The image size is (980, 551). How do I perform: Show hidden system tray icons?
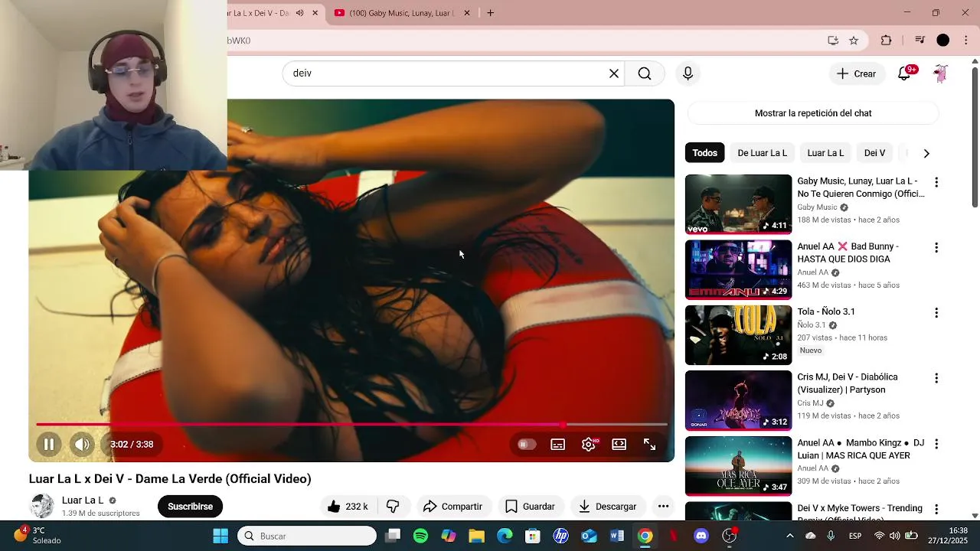pyautogui.click(x=790, y=536)
